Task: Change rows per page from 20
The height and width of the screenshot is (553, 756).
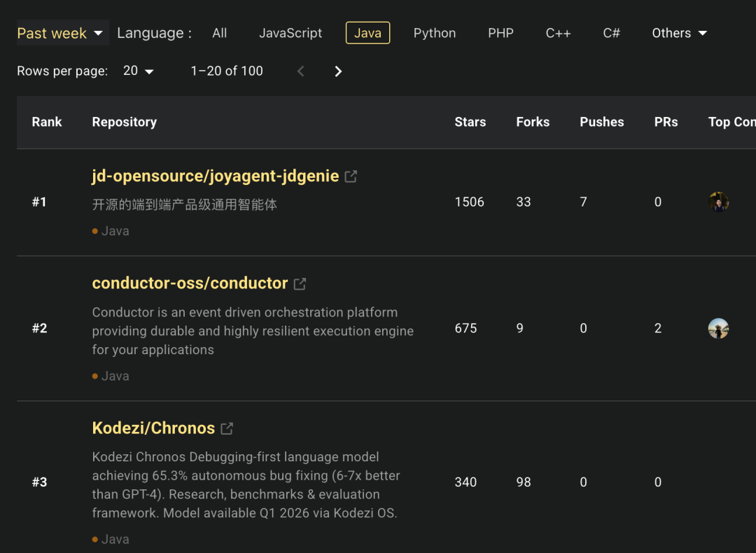Action: pyautogui.click(x=139, y=71)
